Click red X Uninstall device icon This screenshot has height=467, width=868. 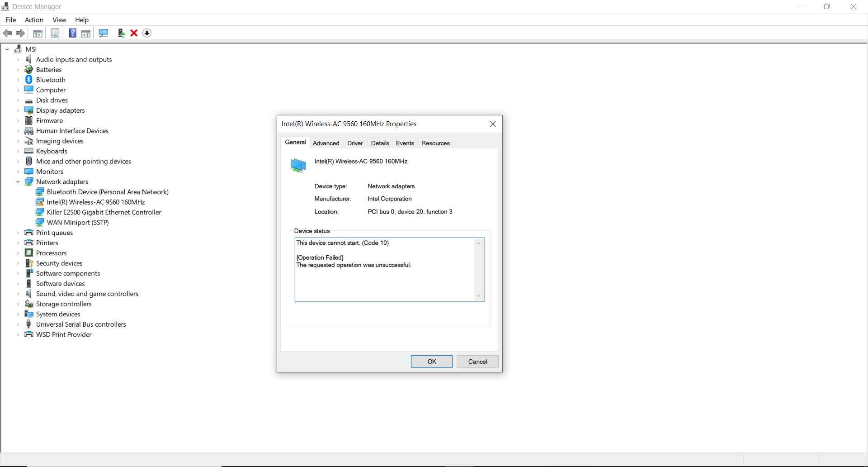134,33
